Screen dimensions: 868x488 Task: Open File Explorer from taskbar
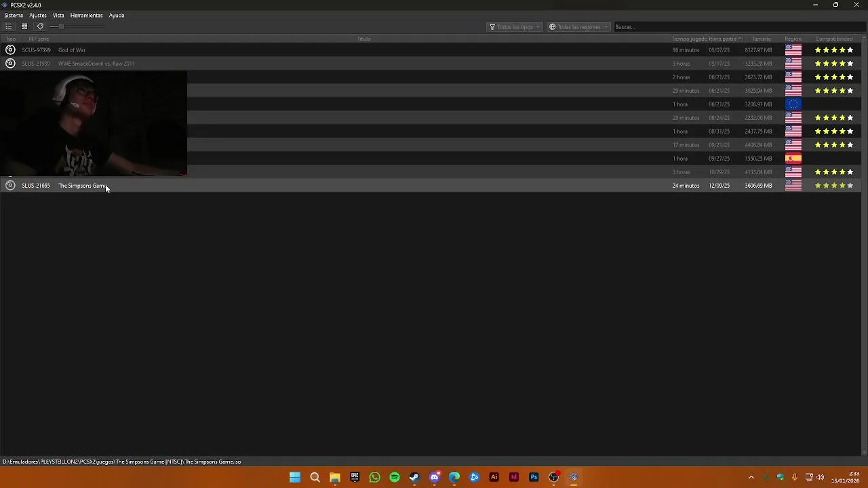(x=334, y=477)
